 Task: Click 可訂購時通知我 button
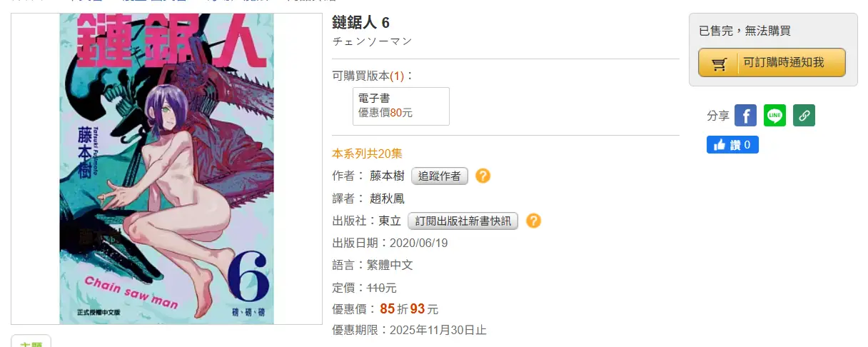click(x=772, y=63)
